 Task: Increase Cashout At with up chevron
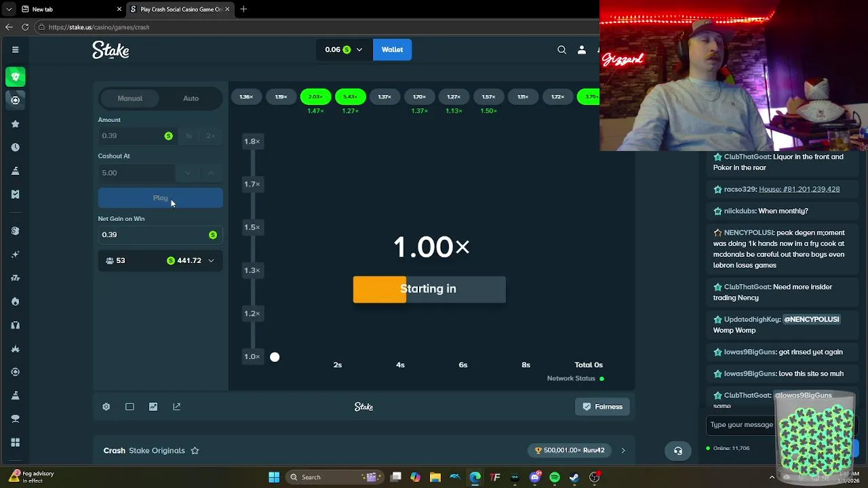point(211,173)
